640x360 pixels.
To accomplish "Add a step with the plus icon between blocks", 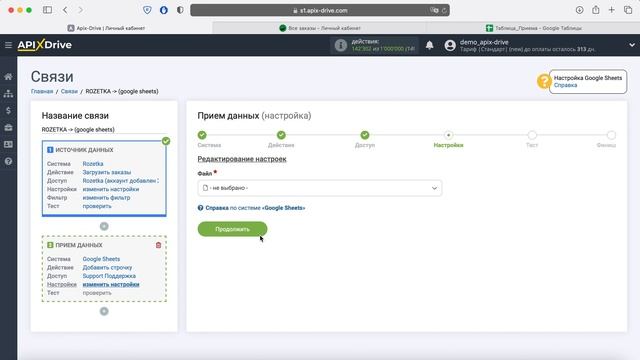I will pyautogui.click(x=104, y=226).
